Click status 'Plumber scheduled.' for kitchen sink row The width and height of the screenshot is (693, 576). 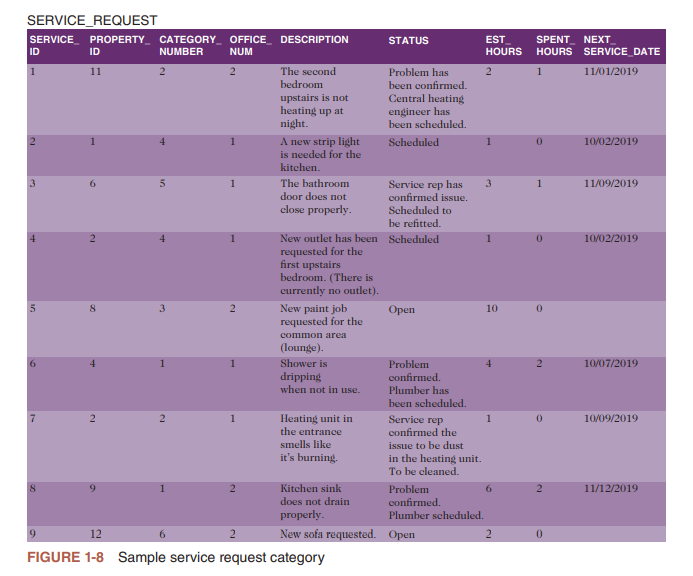(436, 515)
